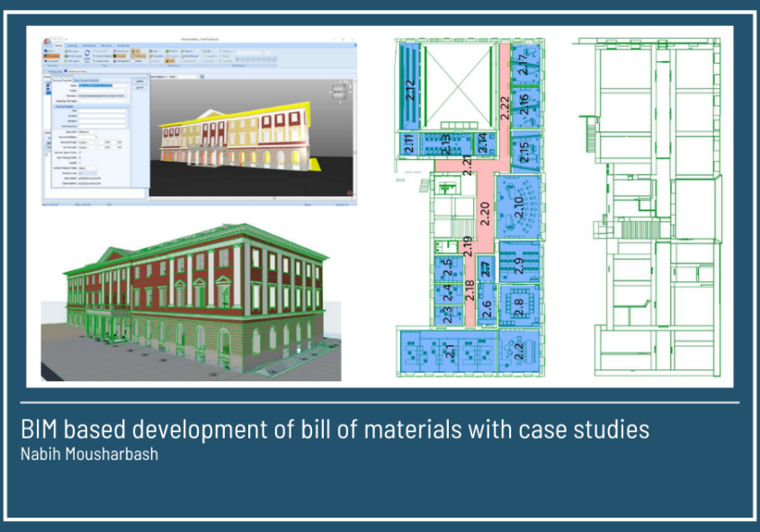Viewport: 760px width, 532px height.
Task: Click the Update button in dialog
Action: tap(139, 80)
